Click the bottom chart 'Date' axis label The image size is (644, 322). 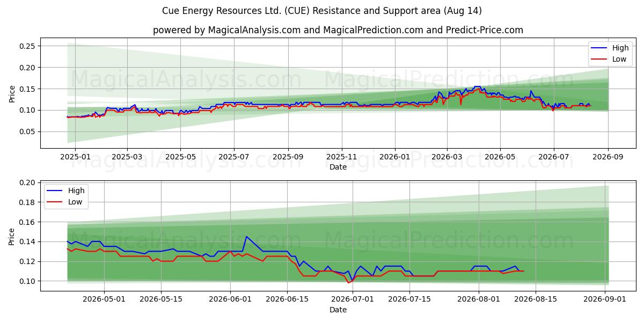click(x=338, y=310)
